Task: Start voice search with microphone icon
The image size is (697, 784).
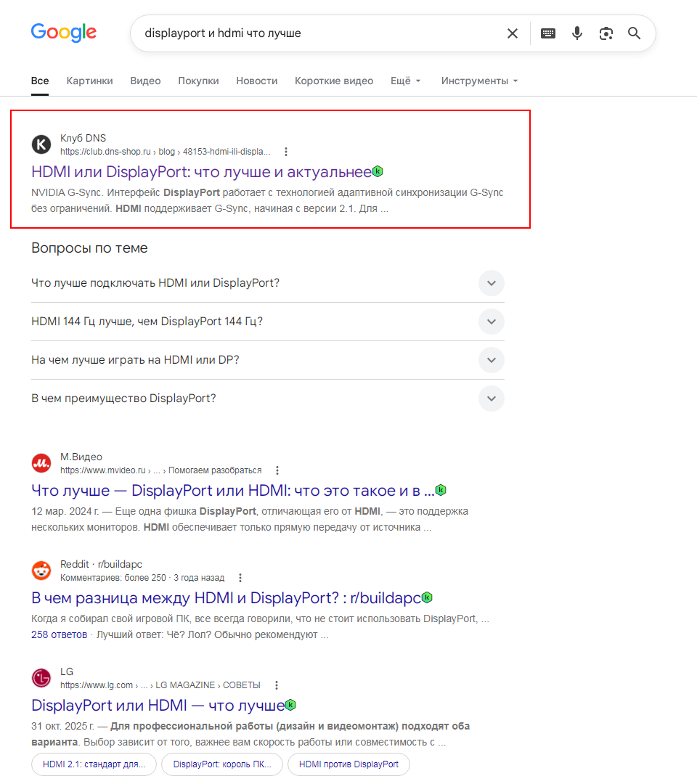Action: click(x=577, y=33)
